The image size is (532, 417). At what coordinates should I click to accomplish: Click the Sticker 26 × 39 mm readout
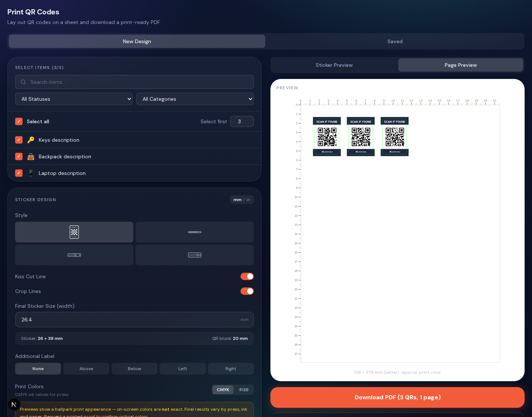pyautogui.click(x=42, y=338)
